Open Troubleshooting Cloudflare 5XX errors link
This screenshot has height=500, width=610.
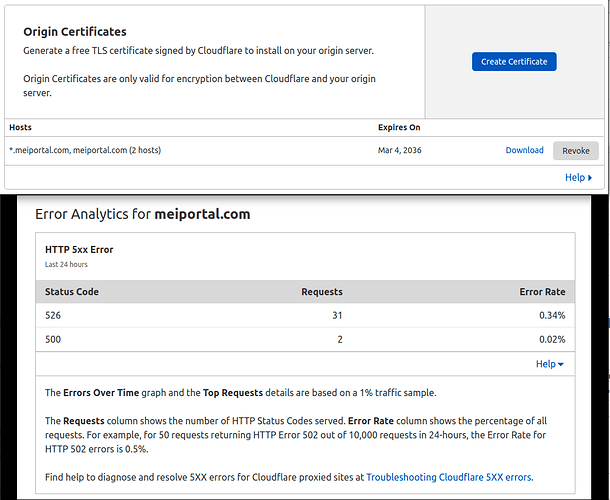pyautogui.click(x=449, y=477)
